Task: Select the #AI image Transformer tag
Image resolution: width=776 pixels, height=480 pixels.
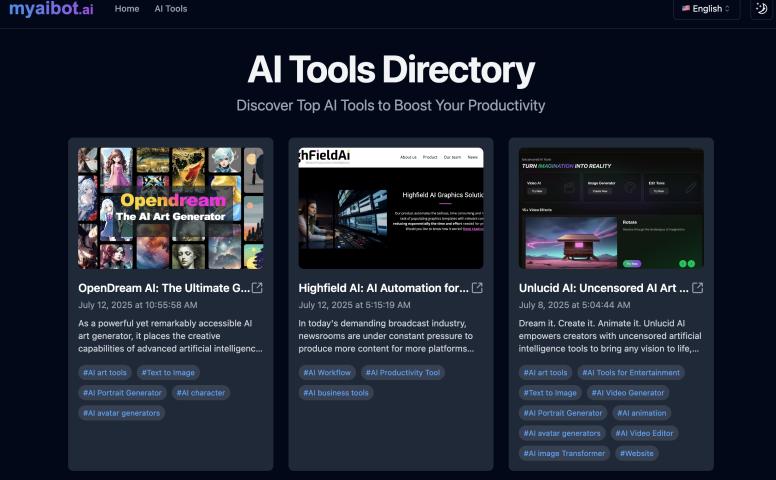Action: tap(564, 453)
